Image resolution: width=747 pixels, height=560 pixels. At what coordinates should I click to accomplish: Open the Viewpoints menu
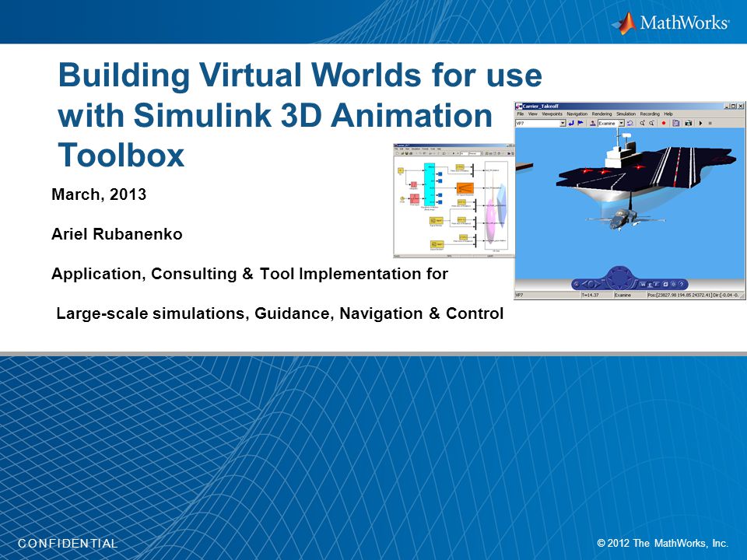coord(552,114)
